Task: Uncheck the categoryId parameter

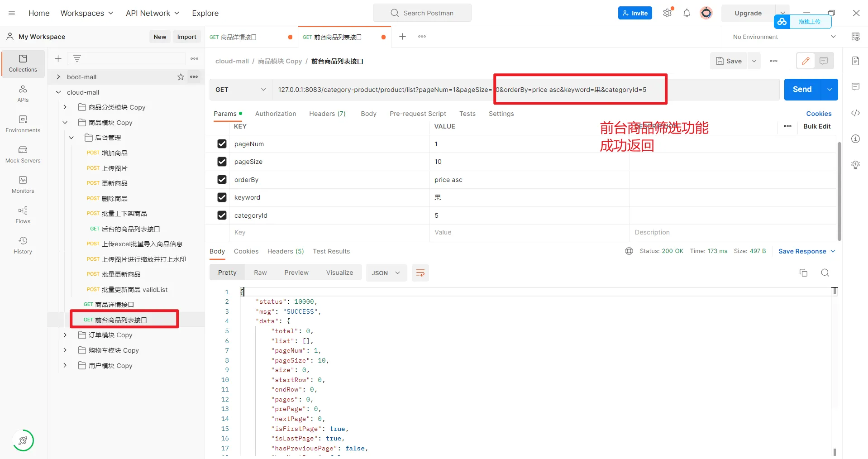Action: coord(222,215)
